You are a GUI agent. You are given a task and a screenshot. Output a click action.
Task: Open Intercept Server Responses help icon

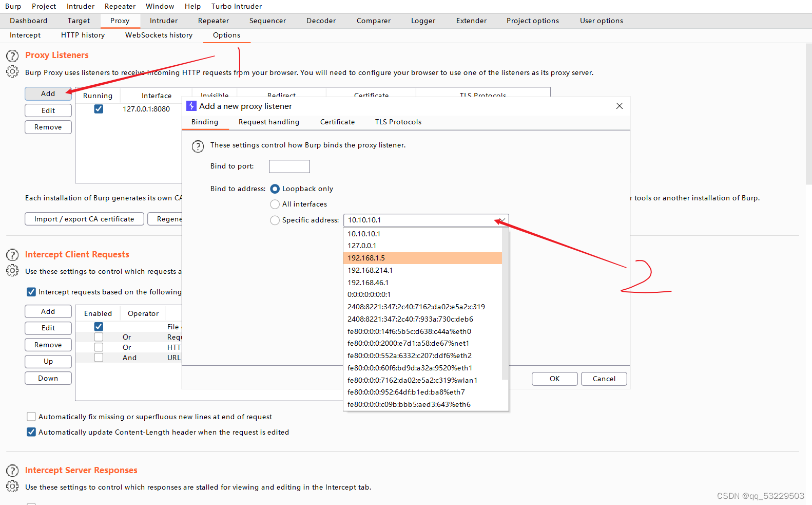pyautogui.click(x=12, y=471)
